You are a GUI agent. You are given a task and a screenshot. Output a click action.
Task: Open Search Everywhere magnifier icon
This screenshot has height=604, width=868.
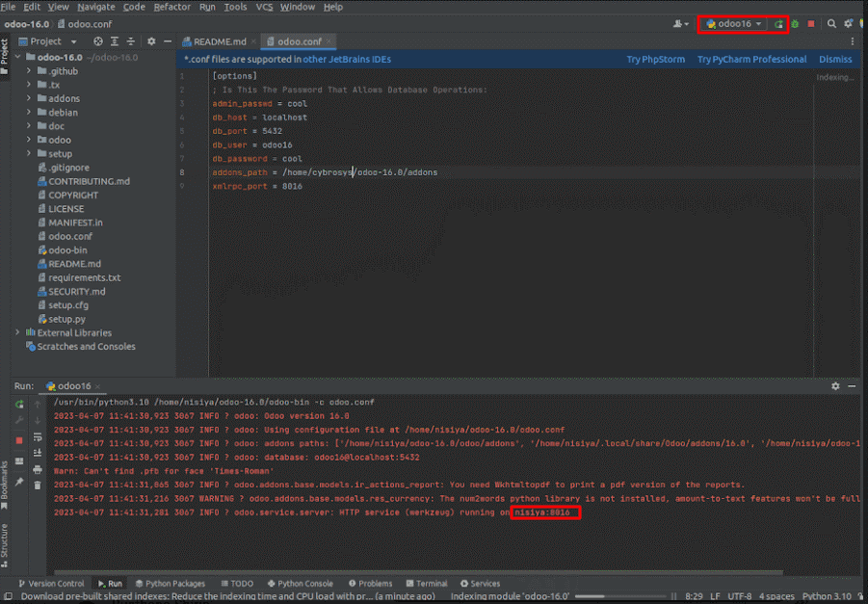click(831, 24)
